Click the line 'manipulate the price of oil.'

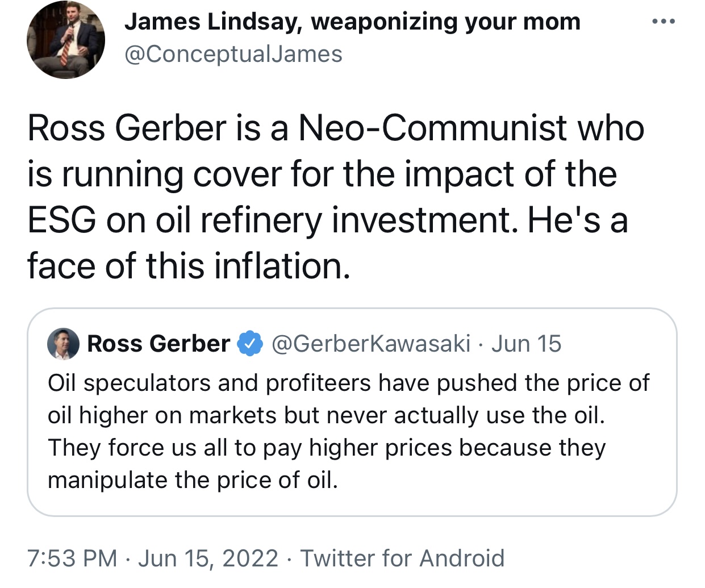click(x=193, y=480)
